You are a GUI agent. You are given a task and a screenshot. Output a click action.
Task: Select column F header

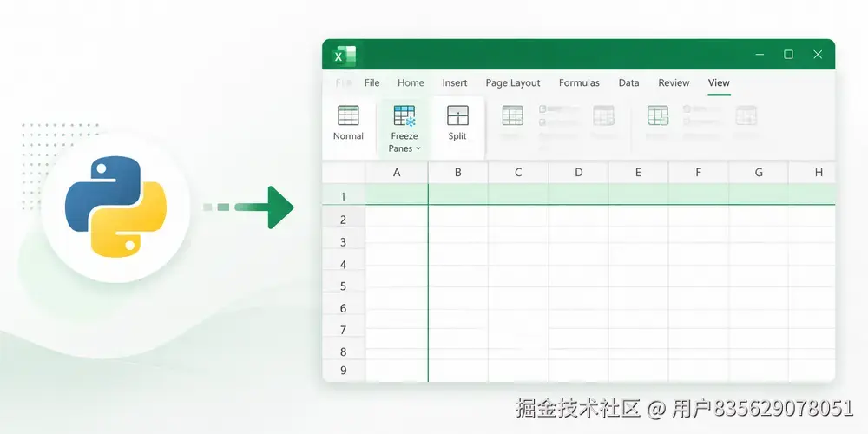tap(699, 173)
